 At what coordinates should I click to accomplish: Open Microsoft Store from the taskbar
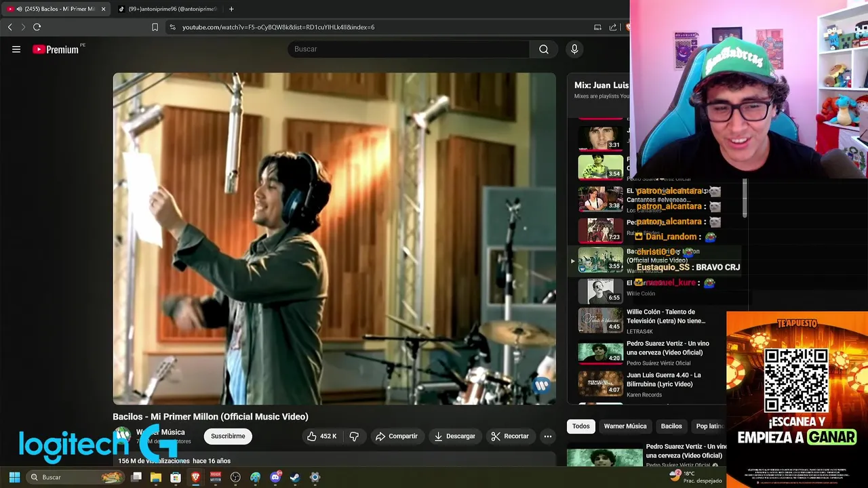pos(176,477)
